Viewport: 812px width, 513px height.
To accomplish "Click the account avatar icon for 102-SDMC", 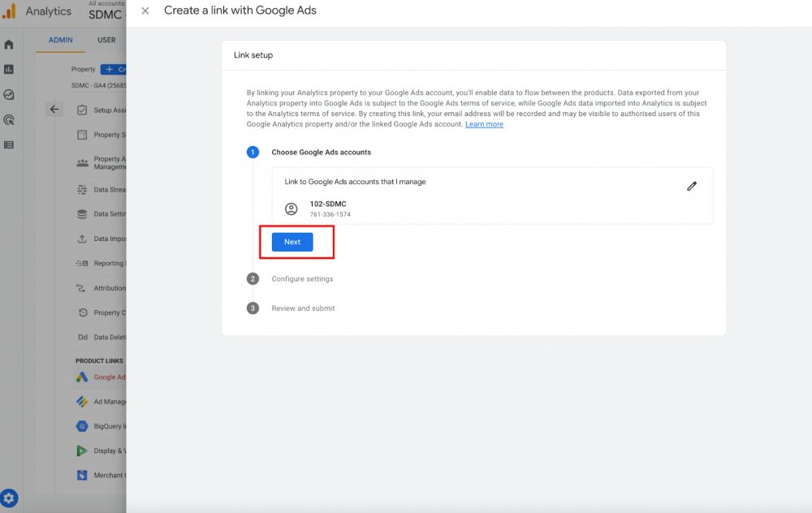I will tap(291, 209).
